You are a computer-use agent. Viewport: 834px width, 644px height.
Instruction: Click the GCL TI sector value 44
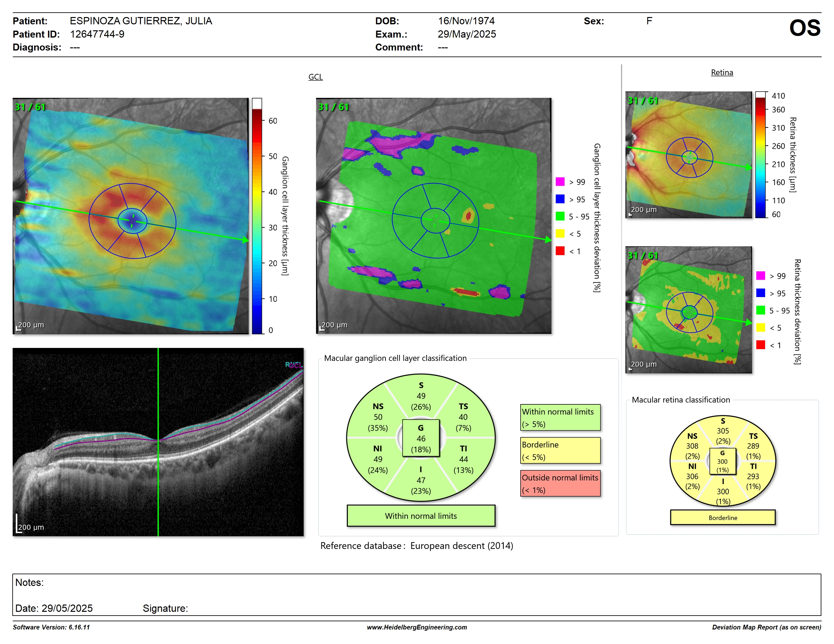[x=463, y=459]
